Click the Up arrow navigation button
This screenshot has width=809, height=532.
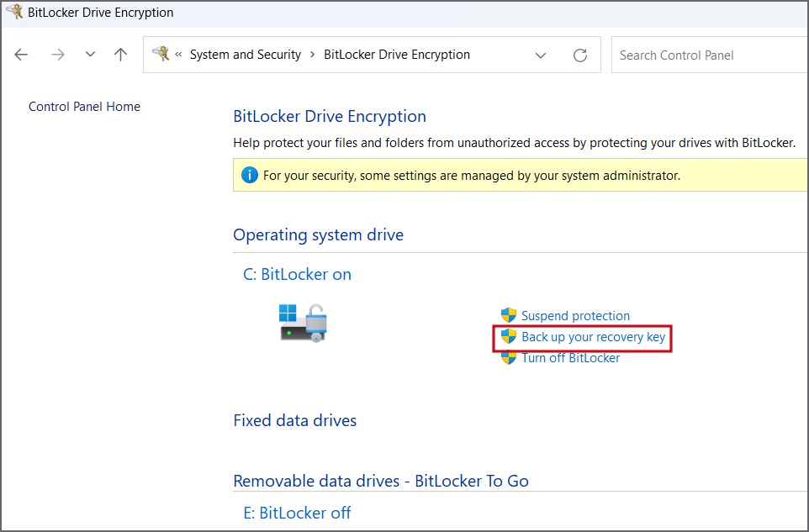pyautogui.click(x=120, y=55)
